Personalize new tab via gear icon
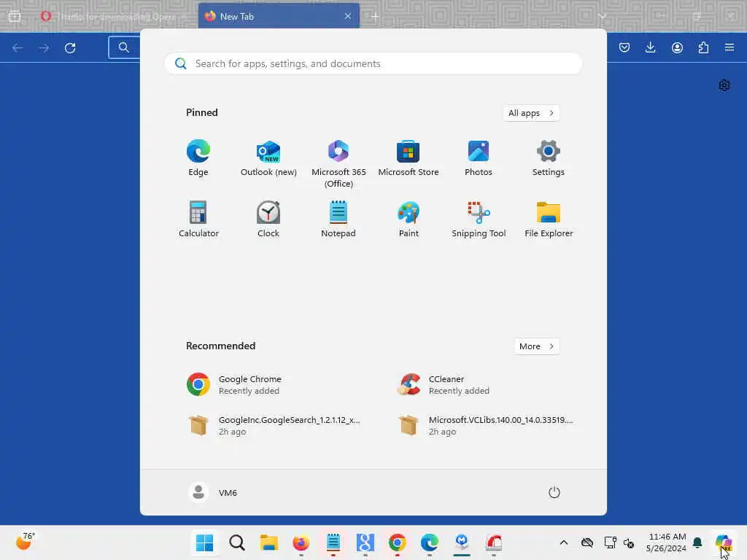Screen dimensions: 747x560 click(x=724, y=85)
